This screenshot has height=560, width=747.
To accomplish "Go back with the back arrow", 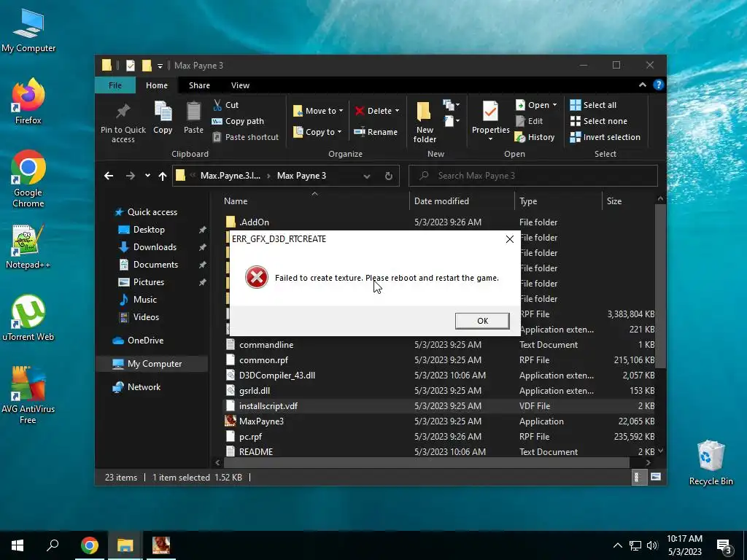I will (109, 176).
